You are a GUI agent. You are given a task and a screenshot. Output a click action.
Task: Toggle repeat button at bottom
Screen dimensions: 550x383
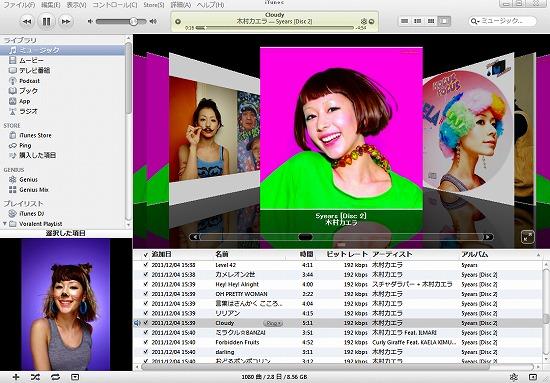(x=55, y=377)
